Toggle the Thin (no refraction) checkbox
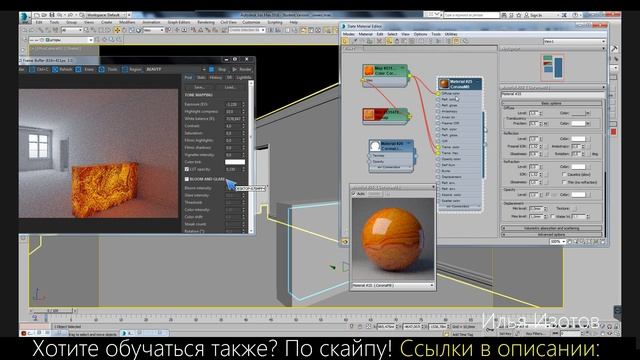Screen dimensions: 640x360 (x=564, y=182)
